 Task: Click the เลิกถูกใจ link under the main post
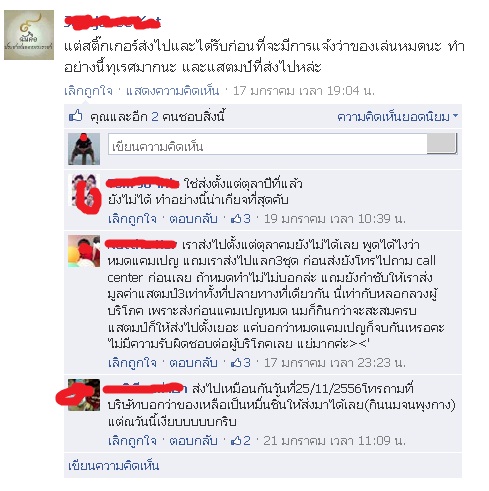click(x=88, y=91)
